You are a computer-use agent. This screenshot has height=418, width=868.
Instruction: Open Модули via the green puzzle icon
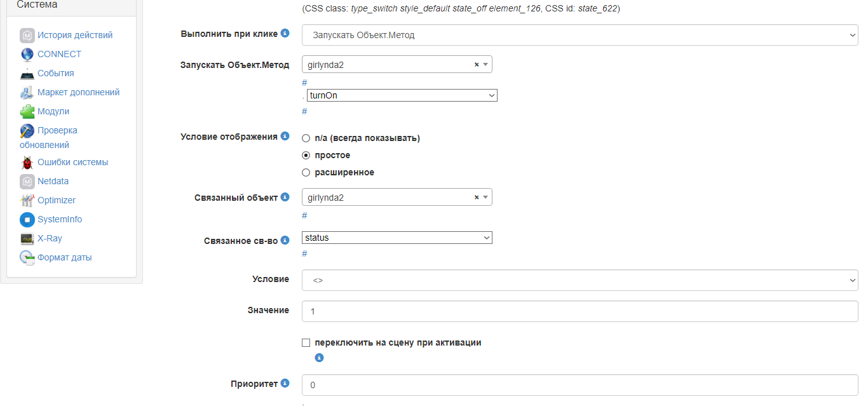[x=27, y=111]
